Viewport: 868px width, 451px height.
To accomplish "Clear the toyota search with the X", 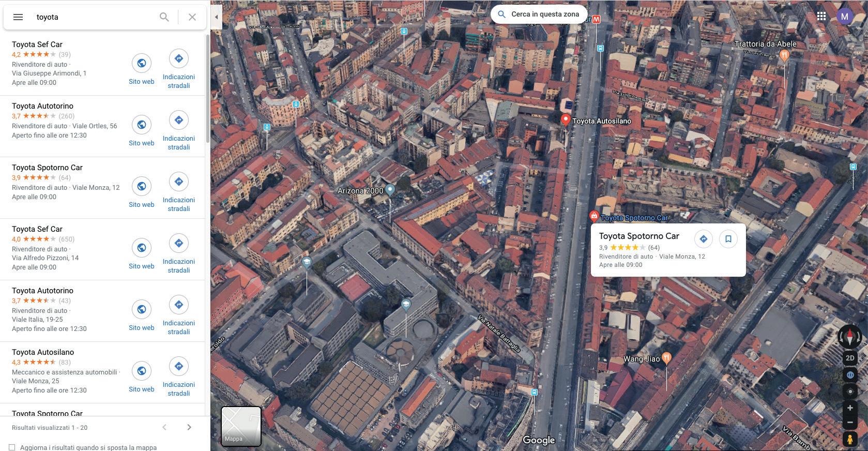I will click(x=192, y=17).
